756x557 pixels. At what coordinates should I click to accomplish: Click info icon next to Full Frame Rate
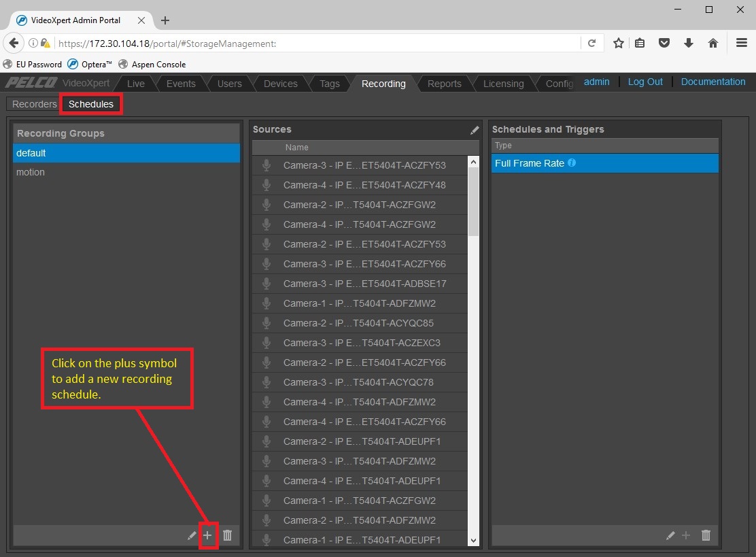[x=572, y=163]
